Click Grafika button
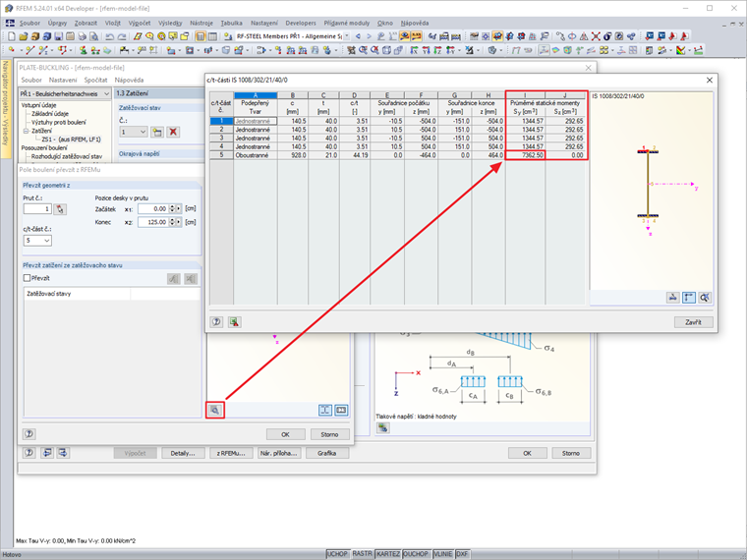747x560 pixels. 326,453
